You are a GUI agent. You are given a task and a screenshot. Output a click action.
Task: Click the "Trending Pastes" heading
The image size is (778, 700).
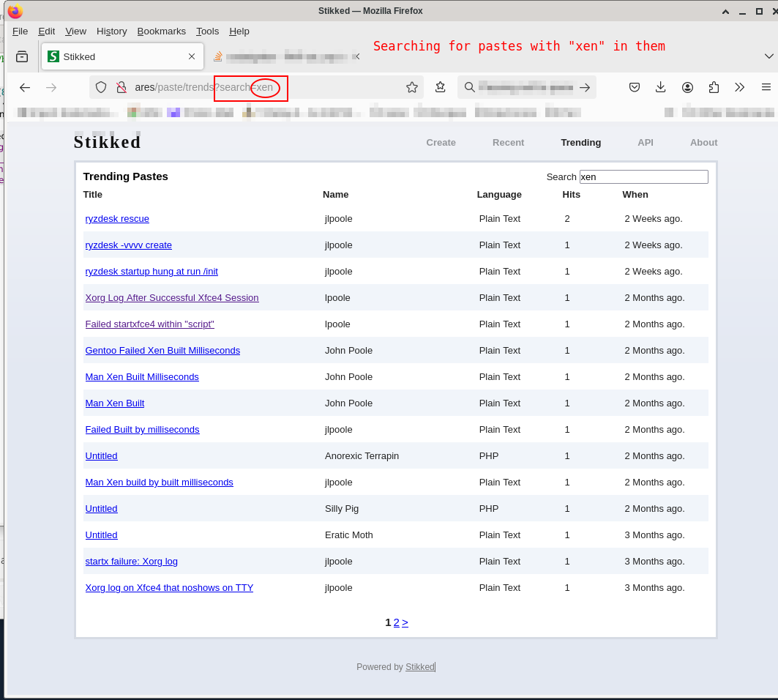[126, 176]
